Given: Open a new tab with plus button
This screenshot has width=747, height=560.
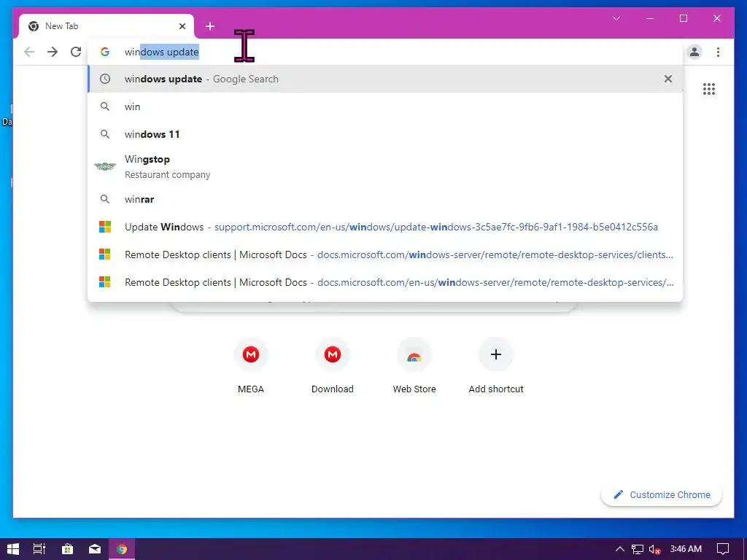Looking at the screenshot, I should pyautogui.click(x=210, y=26).
